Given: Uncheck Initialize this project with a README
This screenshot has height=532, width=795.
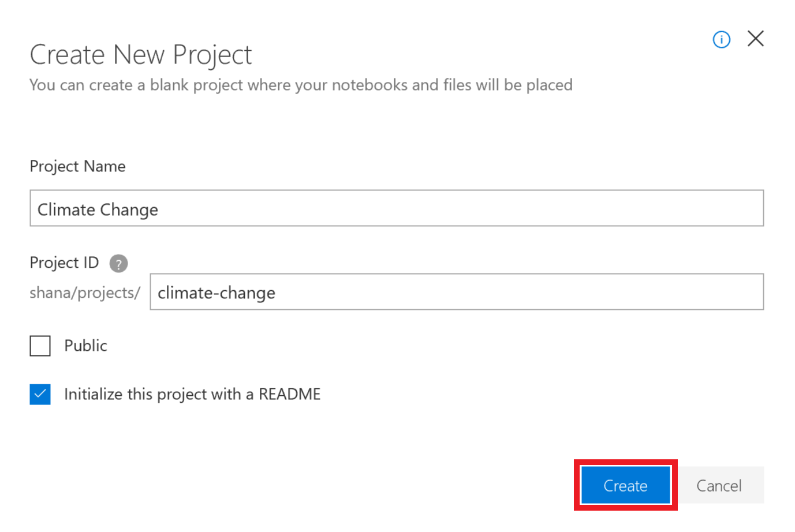Looking at the screenshot, I should click(x=40, y=395).
